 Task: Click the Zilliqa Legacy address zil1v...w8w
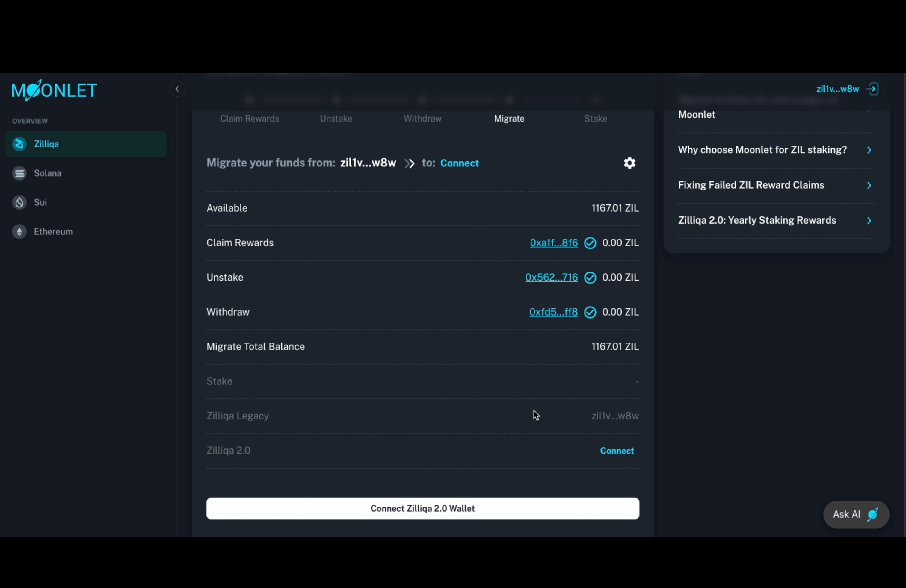click(x=615, y=416)
